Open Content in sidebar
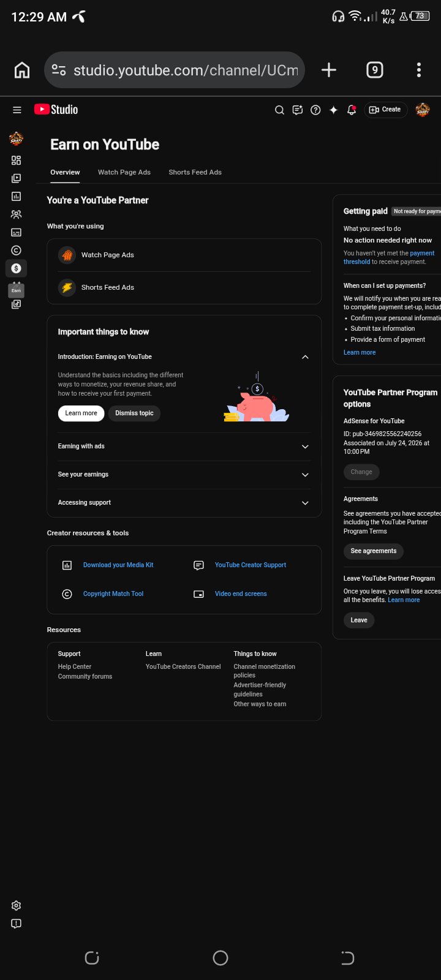 point(17,178)
